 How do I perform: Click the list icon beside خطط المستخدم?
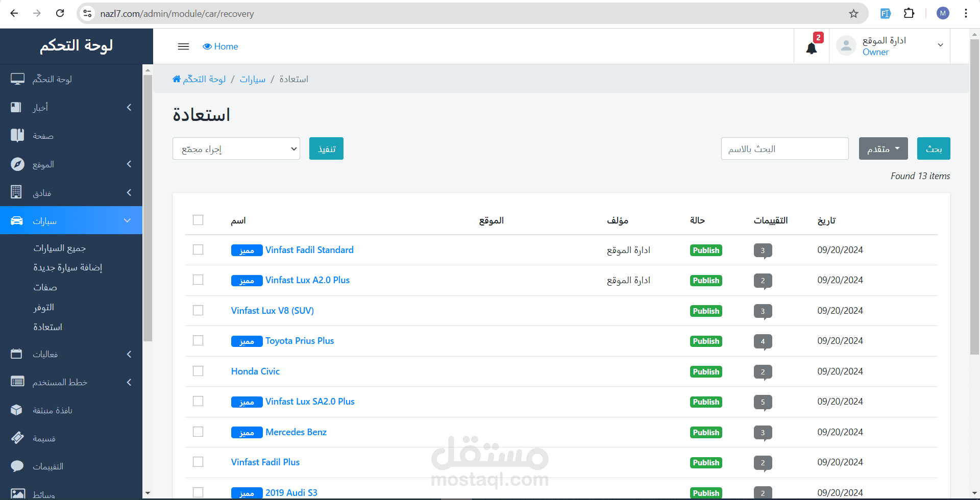pyautogui.click(x=17, y=382)
